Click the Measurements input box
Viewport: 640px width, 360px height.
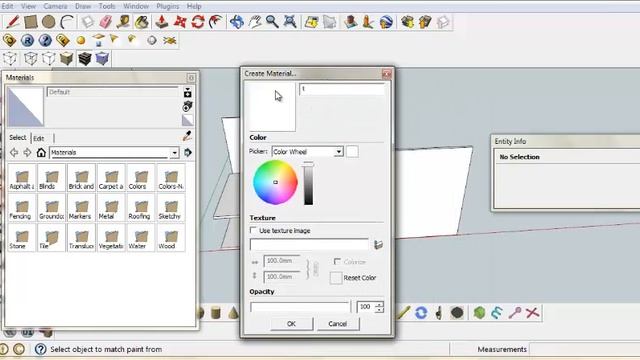click(584, 349)
